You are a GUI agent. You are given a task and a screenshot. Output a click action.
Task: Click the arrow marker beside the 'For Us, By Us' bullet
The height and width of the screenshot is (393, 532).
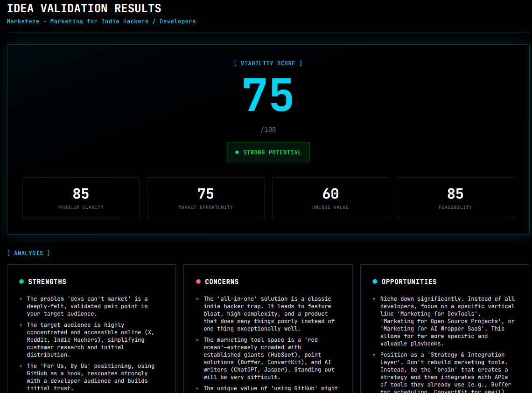(x=21, y=366)
